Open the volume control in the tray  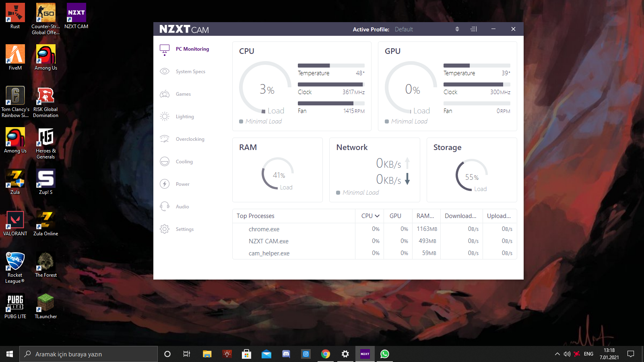(x=567, y=354)
